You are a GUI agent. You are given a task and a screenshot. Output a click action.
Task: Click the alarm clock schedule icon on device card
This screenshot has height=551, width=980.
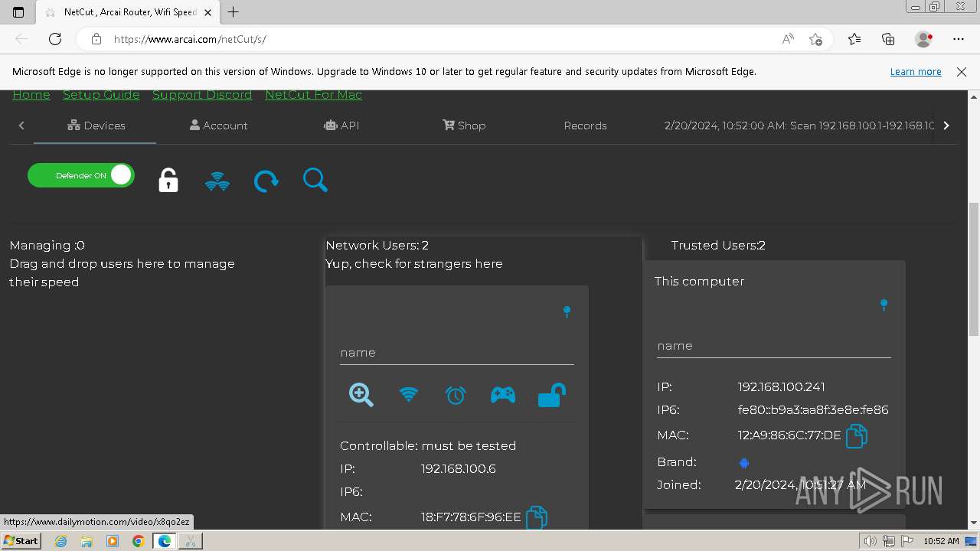tap(456, 395)
